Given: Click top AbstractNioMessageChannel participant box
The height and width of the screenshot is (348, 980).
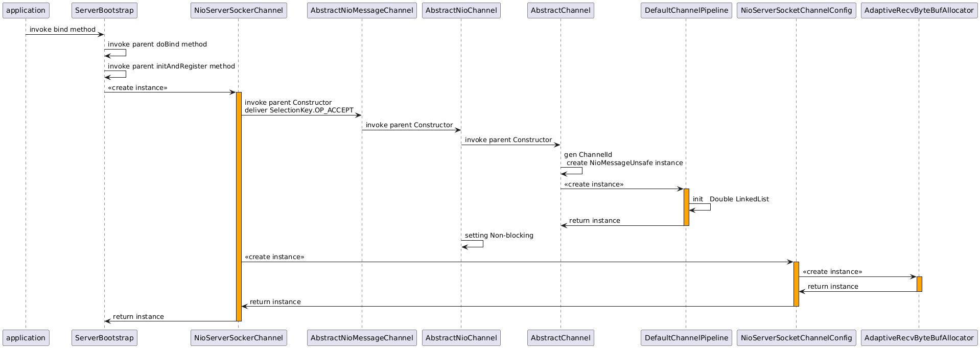Looking at the screenshot, I should (362, 10).
